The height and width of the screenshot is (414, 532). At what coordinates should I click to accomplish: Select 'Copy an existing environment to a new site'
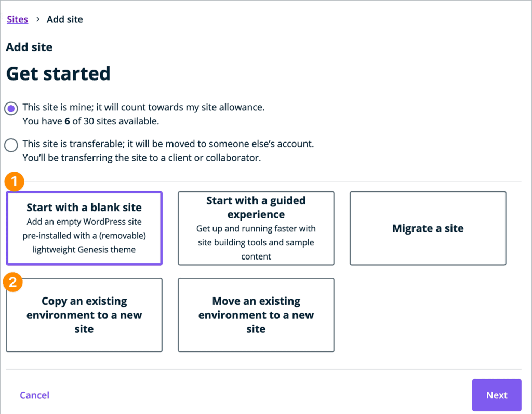point(84,315)
